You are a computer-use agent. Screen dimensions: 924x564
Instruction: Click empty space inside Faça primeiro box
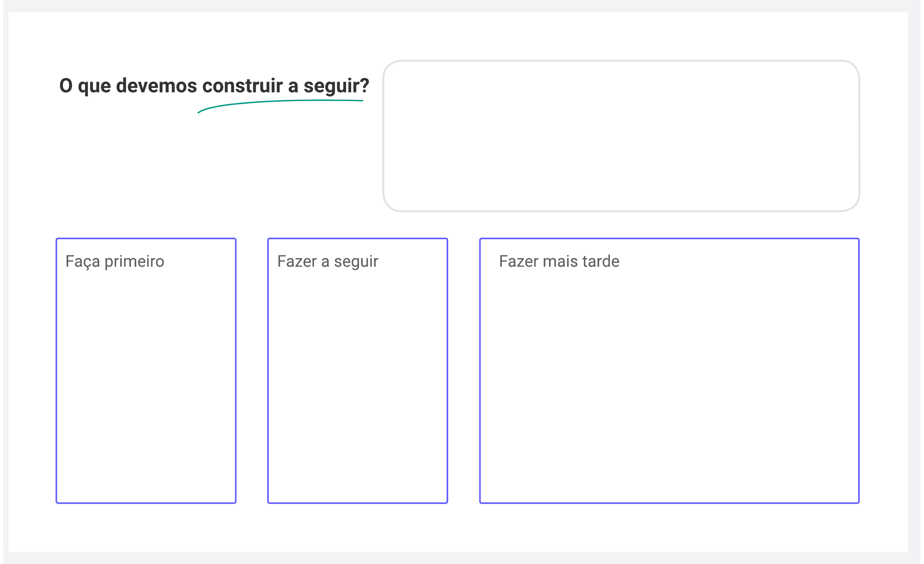(x=146, y=385)
